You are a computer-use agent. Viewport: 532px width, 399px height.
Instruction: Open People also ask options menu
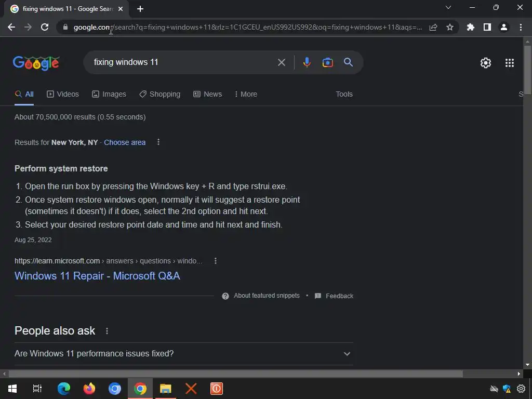[x=107, y=331]
